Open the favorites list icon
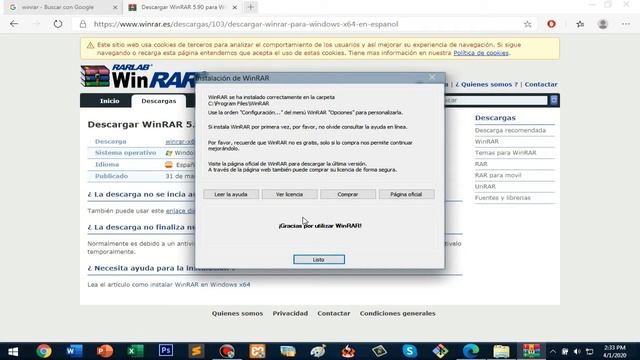Screen dimensions: 640x360 click(580, 24)
